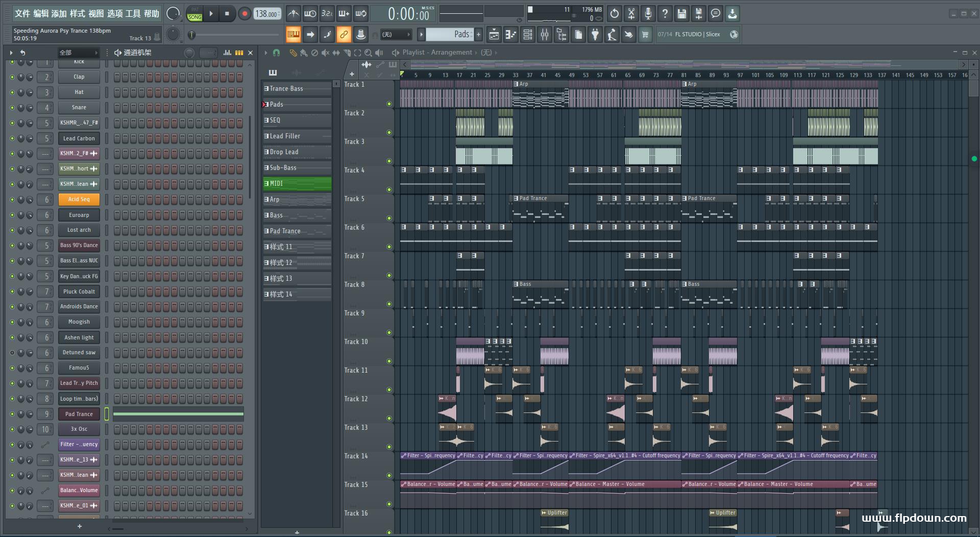
Task: Open the metronome toggle icon
Action: pos(293,14)
